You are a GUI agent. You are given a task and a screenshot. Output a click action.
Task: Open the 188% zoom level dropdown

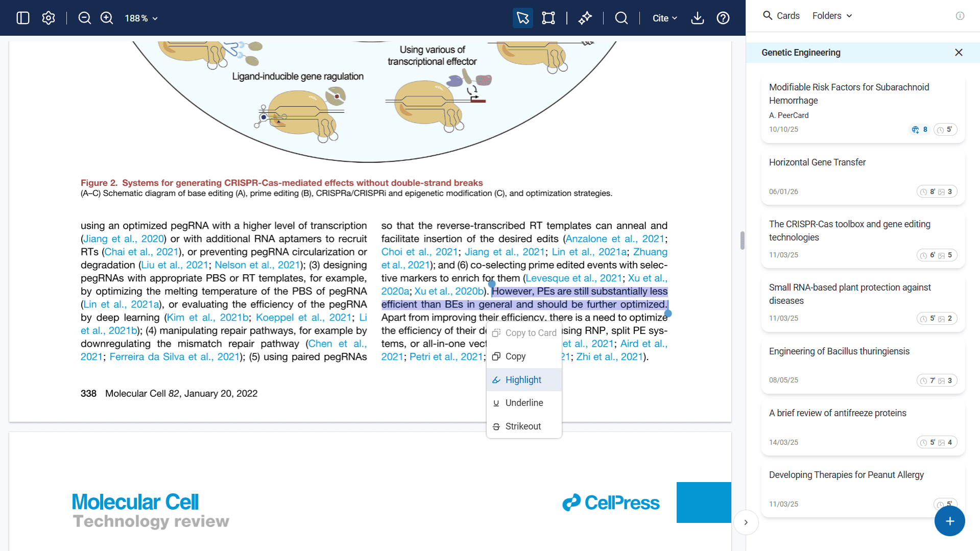point(141,18)
